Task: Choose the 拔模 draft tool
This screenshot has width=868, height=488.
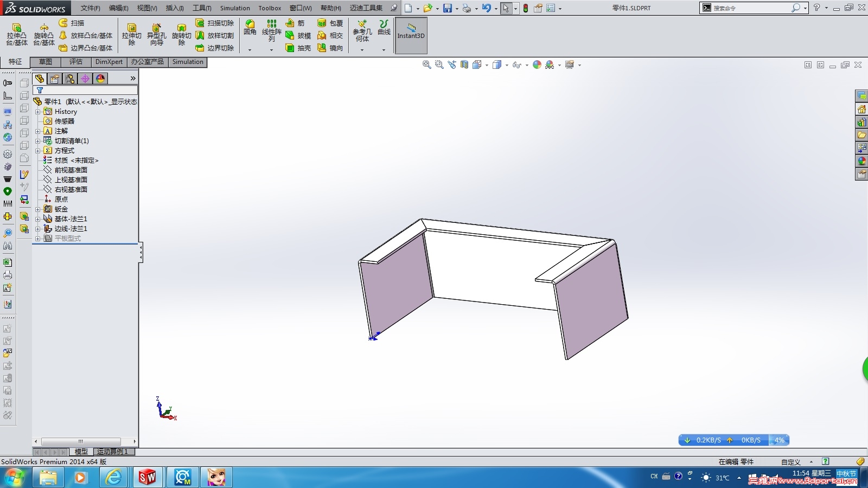Action: pos(298,35)
